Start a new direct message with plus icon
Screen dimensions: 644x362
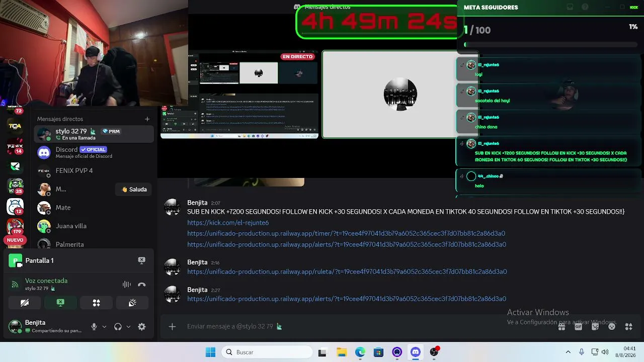tap(147, 119)
